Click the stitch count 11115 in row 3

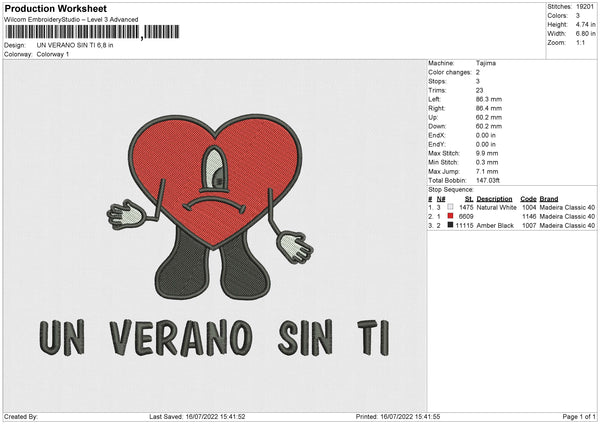click(465, 226)
